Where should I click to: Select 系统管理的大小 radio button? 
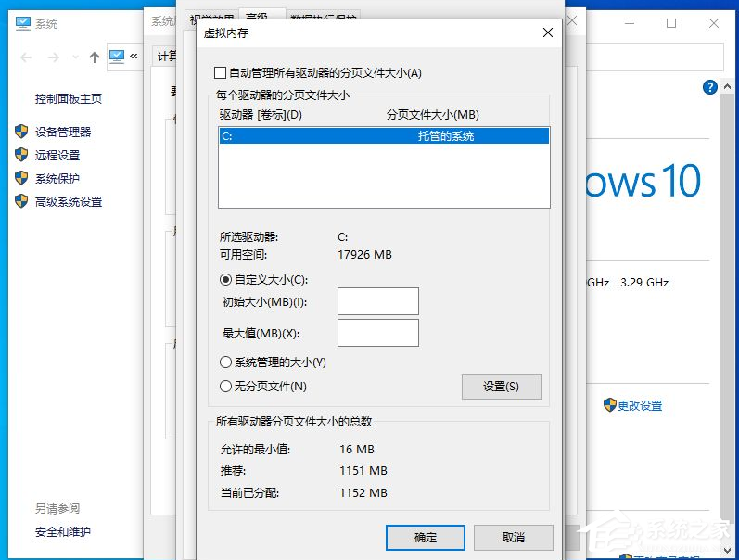(225, 363)
